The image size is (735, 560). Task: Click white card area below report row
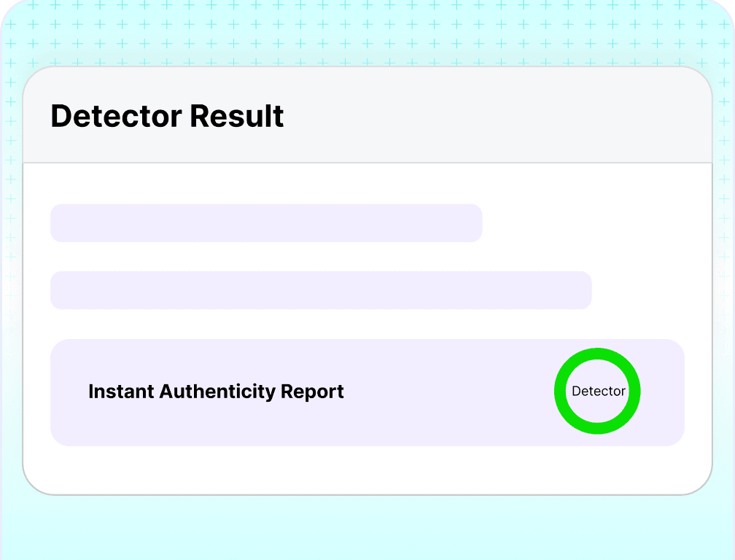point(367,469)
